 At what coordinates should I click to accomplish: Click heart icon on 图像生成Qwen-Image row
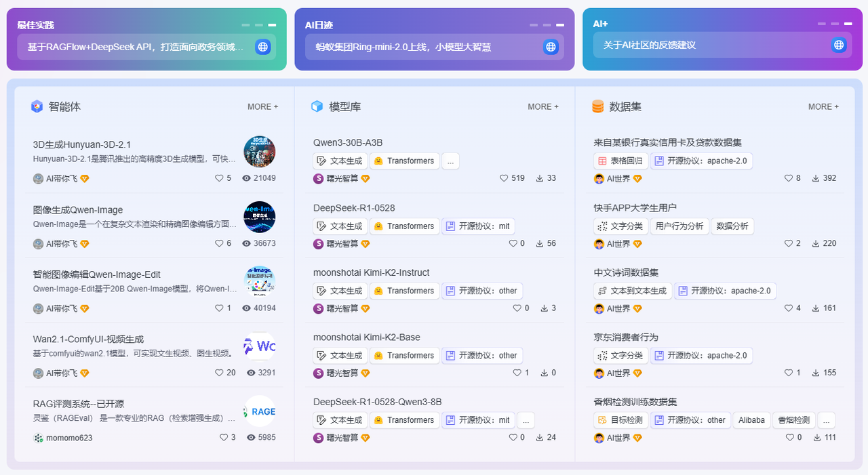click(219, 243)
